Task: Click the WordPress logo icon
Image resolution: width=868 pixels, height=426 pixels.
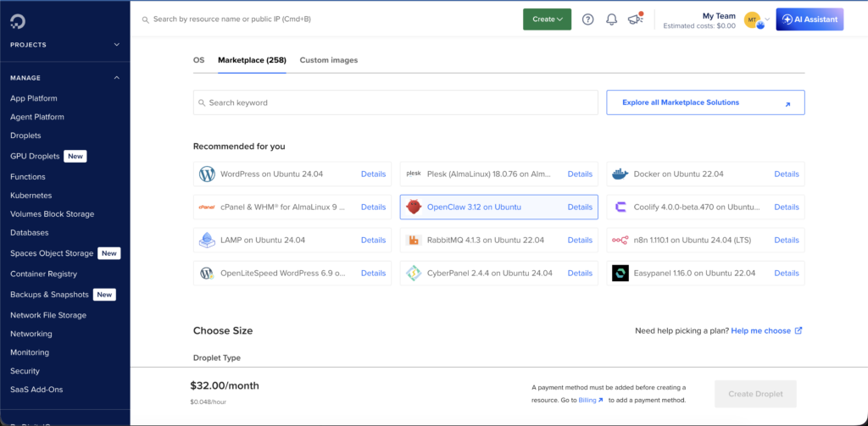Action: (207, 174)
